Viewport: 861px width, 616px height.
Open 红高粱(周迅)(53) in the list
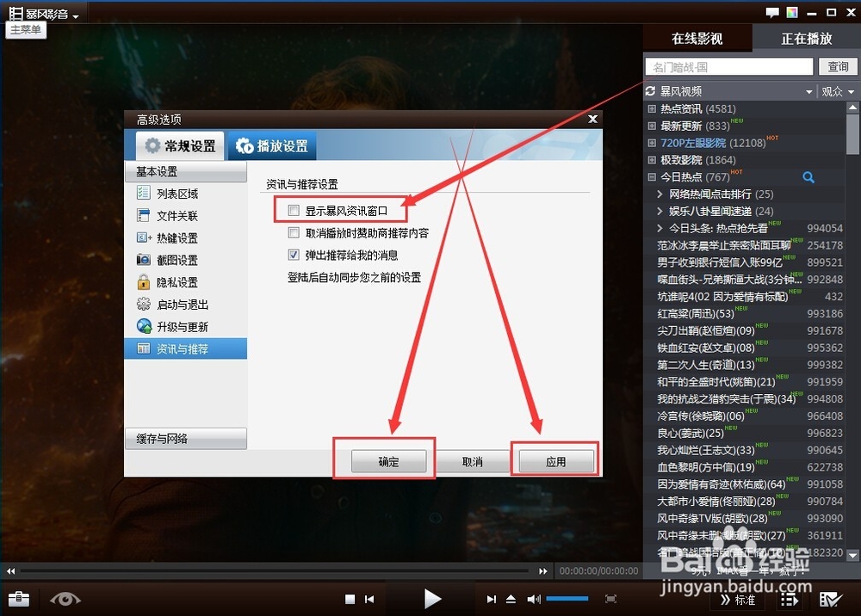(696, 313)
